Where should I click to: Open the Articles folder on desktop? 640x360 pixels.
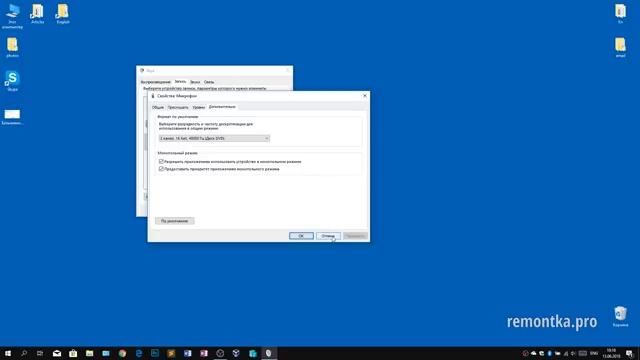coord(38,13)
